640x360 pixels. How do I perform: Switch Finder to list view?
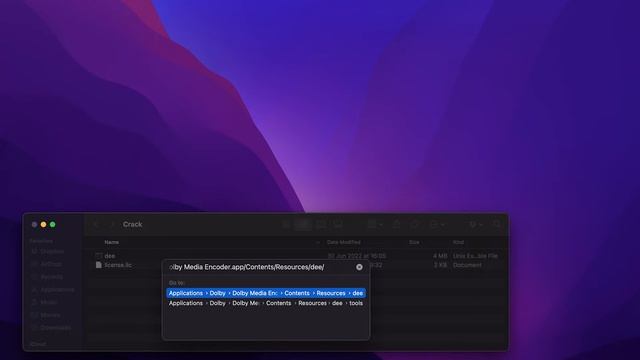coord(303,224)
